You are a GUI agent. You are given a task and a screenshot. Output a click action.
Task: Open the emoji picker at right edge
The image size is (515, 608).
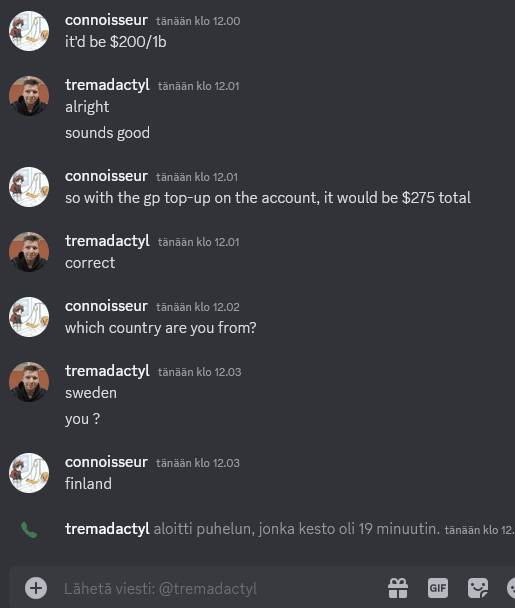(511, 588)
